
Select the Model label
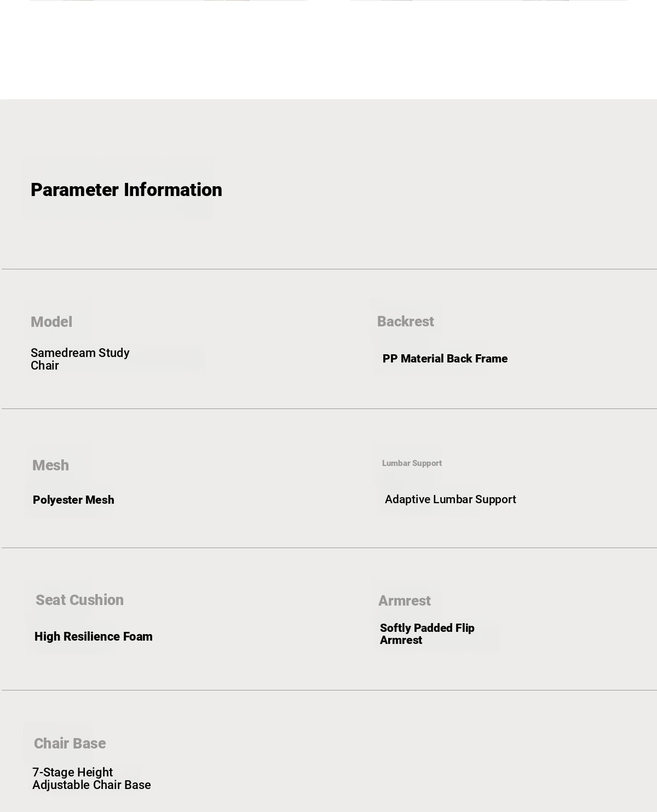[51, 322]
